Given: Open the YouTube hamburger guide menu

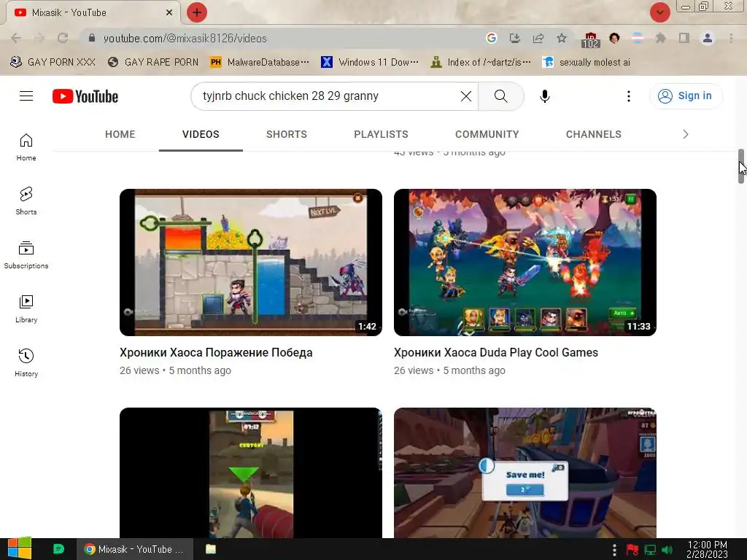Looking at the screenshot, I should coord(26,96).
